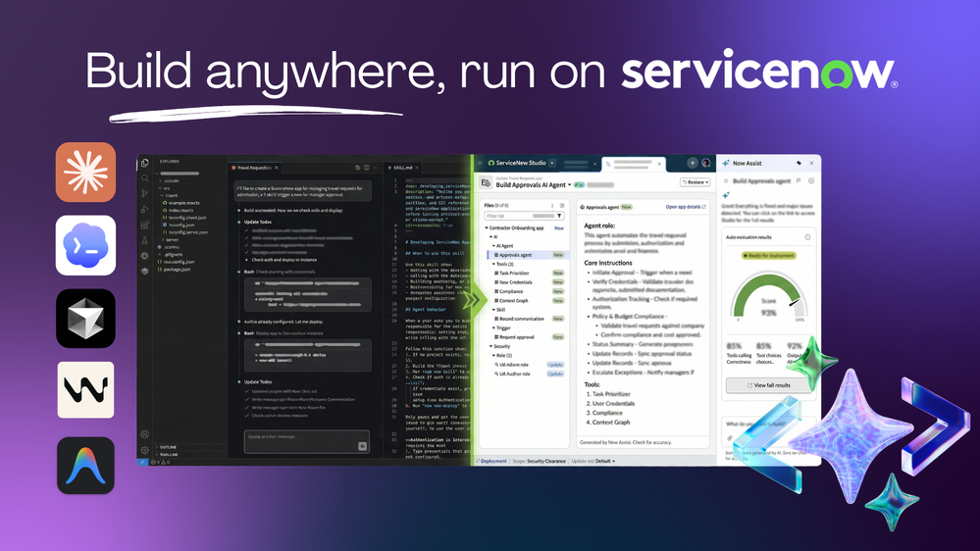Select the Deployment tab in status bar
This screenshot has height=551, width=980.
click(x=492, y=460)
